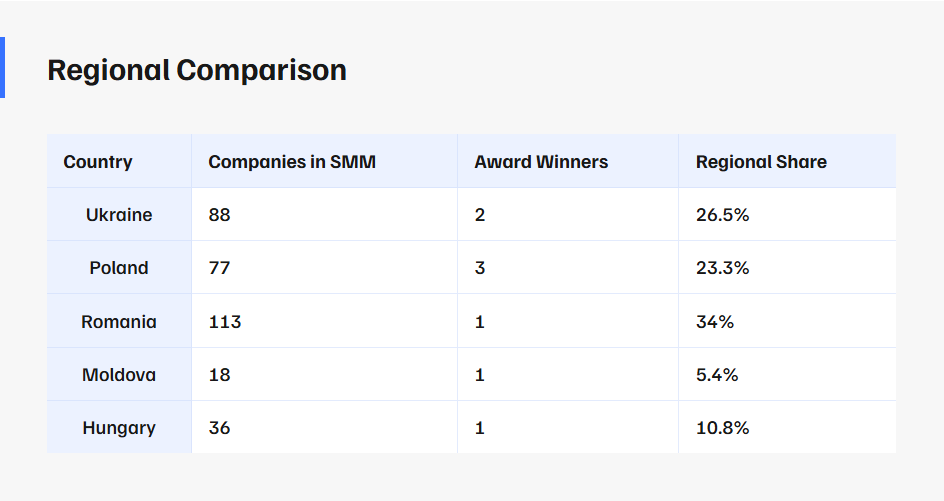Select Ukraine's 26.5% regional share
This screenshot has height=501, width=944.
click(x=723, y=215)
